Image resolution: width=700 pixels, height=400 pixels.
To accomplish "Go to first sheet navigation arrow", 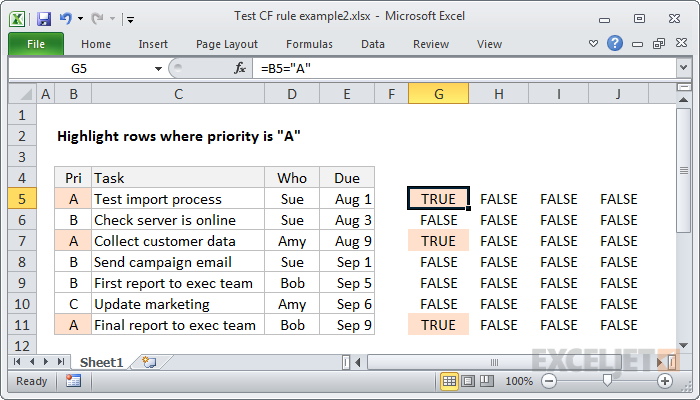I will point(17,362).
